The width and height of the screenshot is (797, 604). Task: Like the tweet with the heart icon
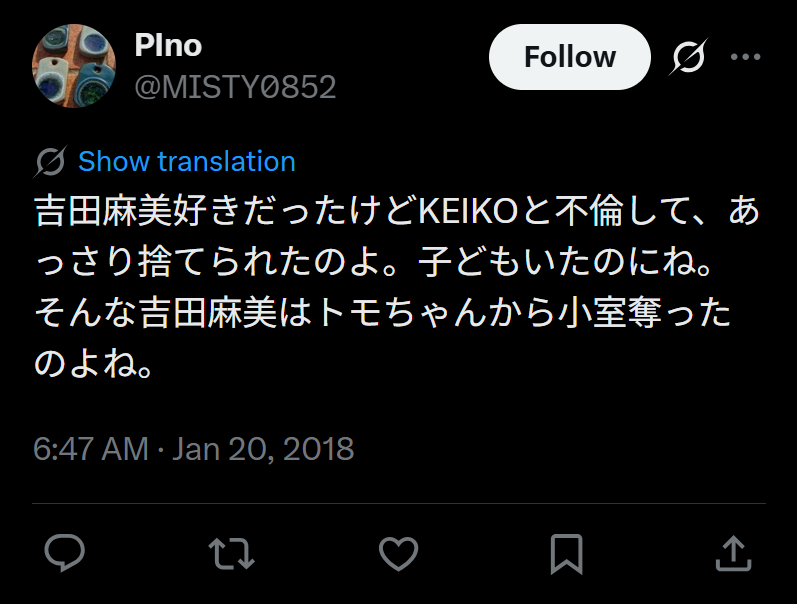pyautogui.click(x=399, y=552)
